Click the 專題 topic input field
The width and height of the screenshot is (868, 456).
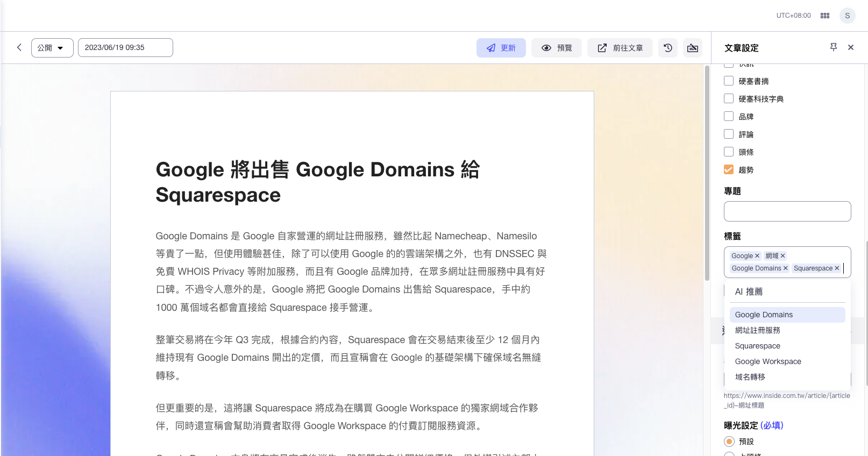coord(787,211)
